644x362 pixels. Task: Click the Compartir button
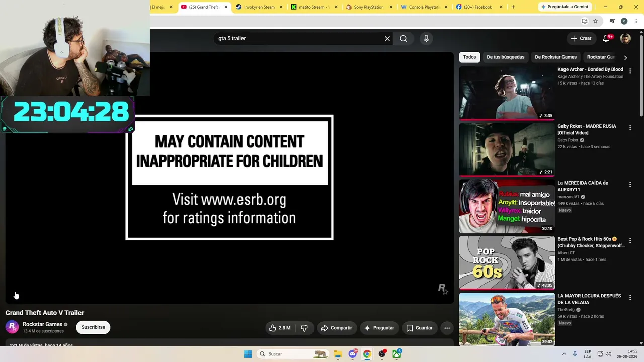(x=336, y=328)
